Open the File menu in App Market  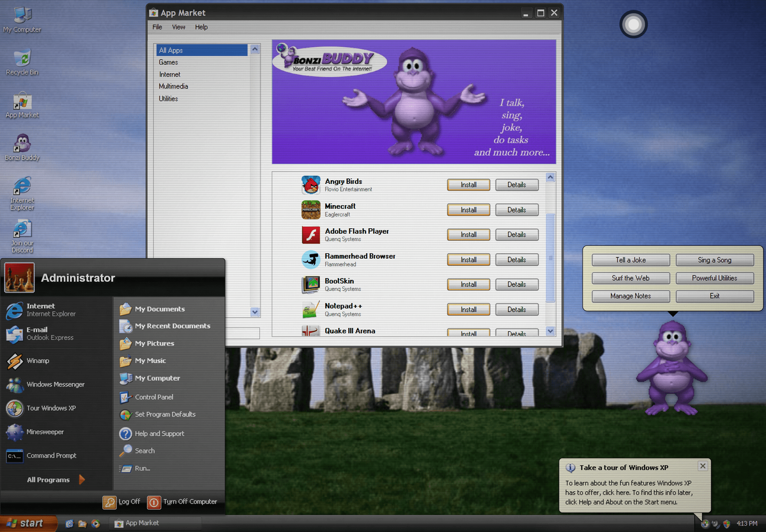(157, 27)
